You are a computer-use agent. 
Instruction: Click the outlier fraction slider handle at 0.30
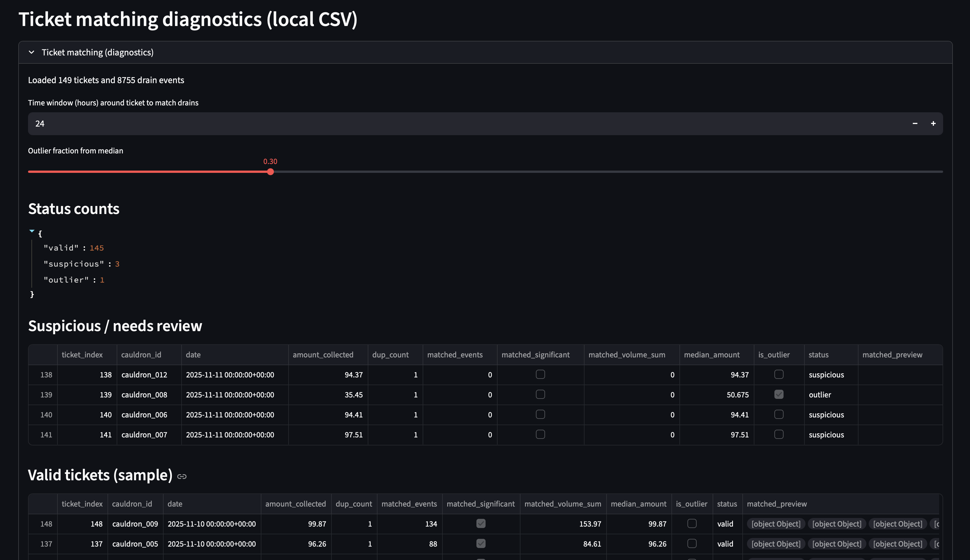tap(270, 172)
